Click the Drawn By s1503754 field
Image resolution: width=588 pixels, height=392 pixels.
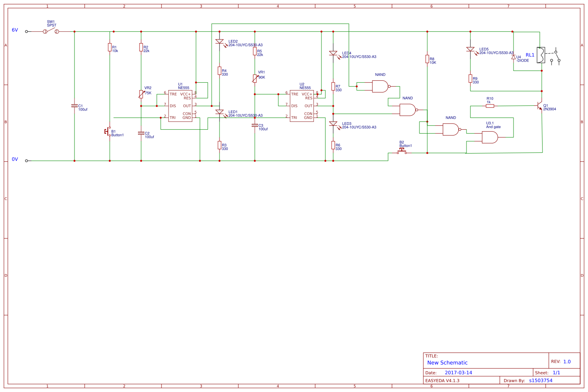point(540,380)
